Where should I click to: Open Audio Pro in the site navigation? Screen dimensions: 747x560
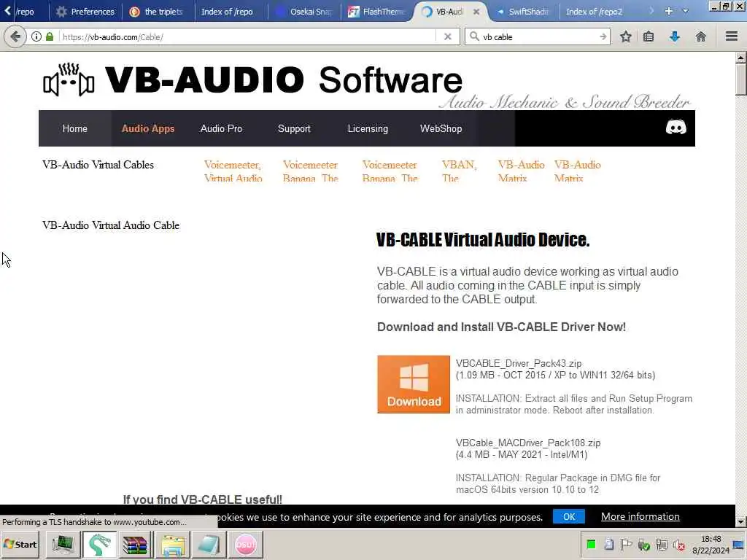pyautogui.click(x=221, y=128)
